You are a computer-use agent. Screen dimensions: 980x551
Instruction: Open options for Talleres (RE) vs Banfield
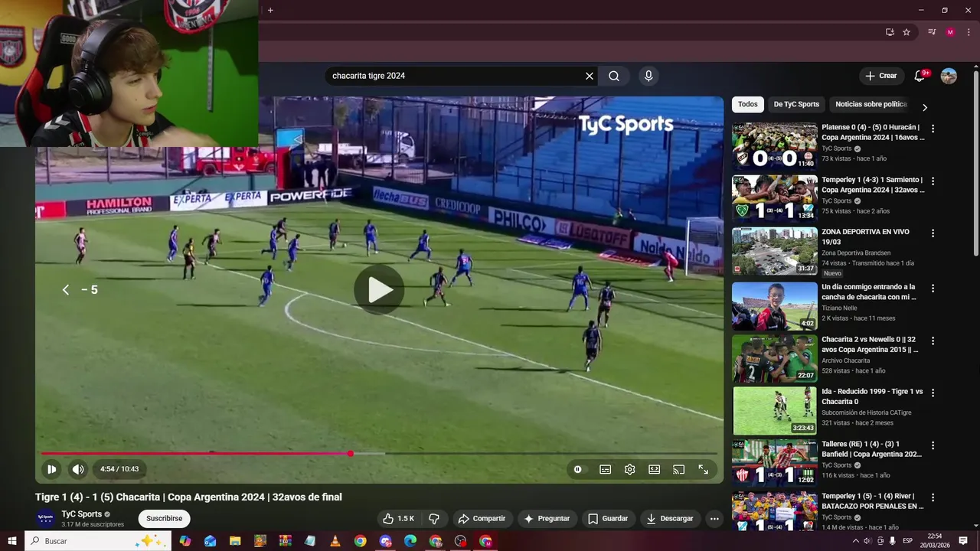tap(933, 445)
